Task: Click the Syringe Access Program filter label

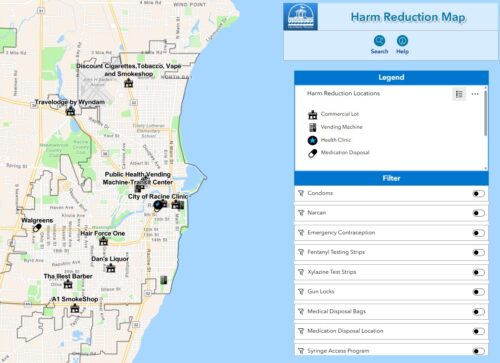Action: (338, 351)
